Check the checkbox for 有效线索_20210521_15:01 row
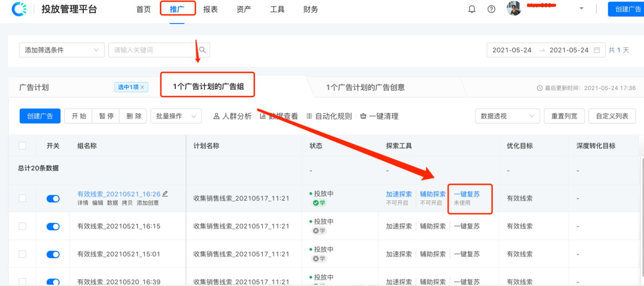 pos(22,254)
